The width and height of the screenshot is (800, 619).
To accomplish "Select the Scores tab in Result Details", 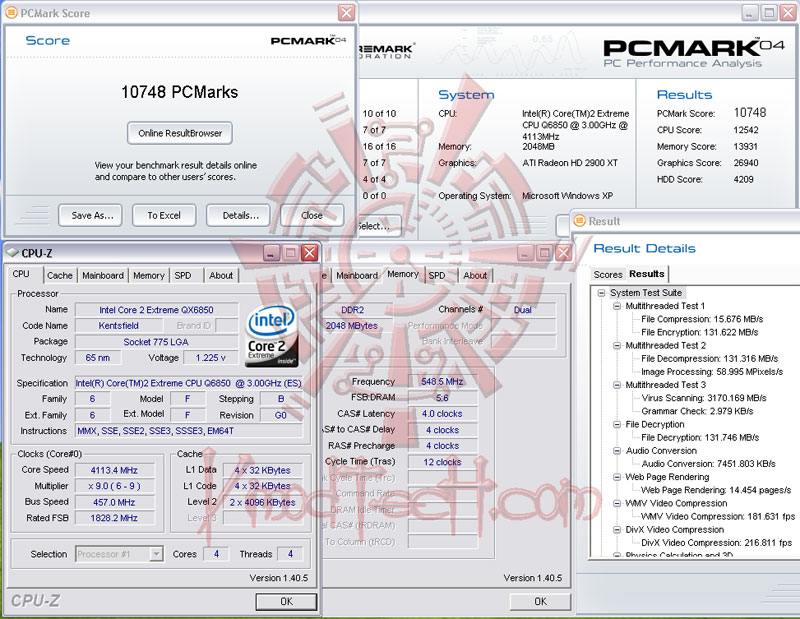I will [608, 275].
